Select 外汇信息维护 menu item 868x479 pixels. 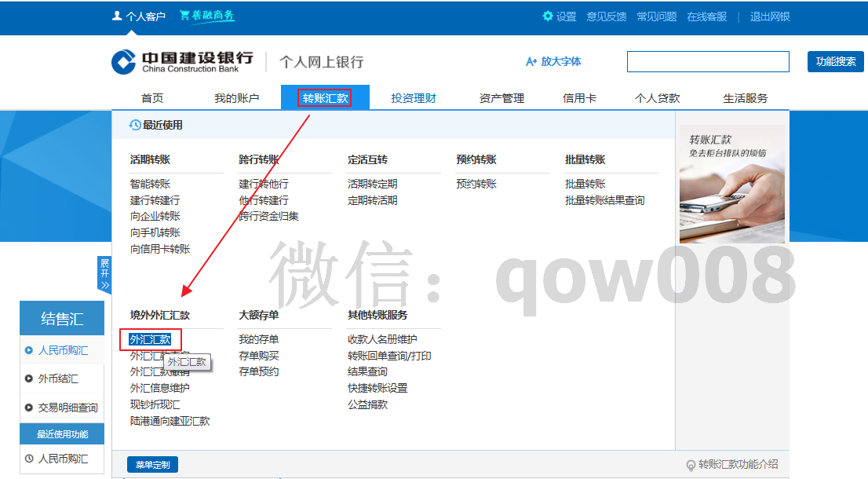tap(160, 388)
